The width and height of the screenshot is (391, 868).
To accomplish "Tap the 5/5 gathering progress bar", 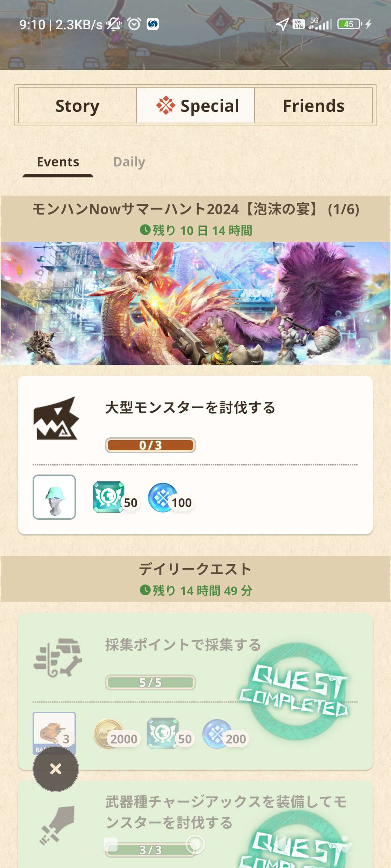I will [151, 682].
